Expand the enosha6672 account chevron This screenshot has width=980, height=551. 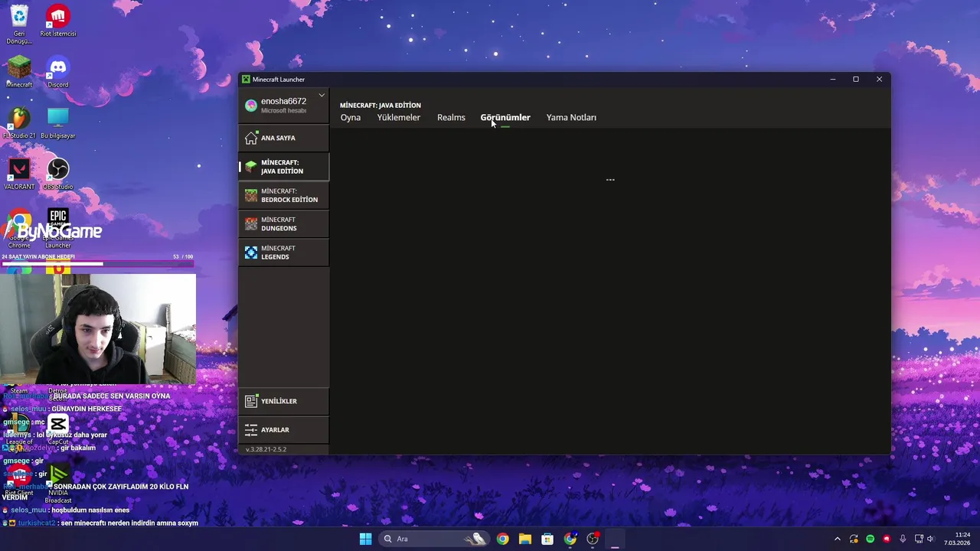(322, 96)
